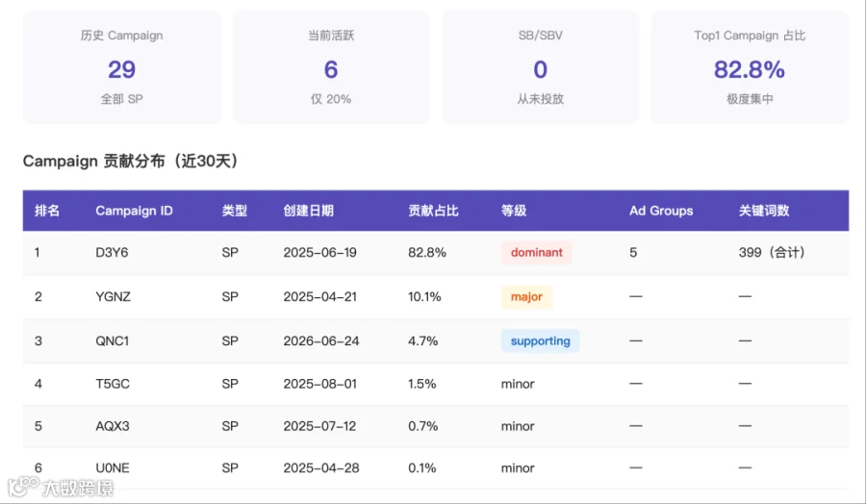This screenshot has width=866, height=504.
Task: Click contribution share 0.1%
Action: coord(422,468)
